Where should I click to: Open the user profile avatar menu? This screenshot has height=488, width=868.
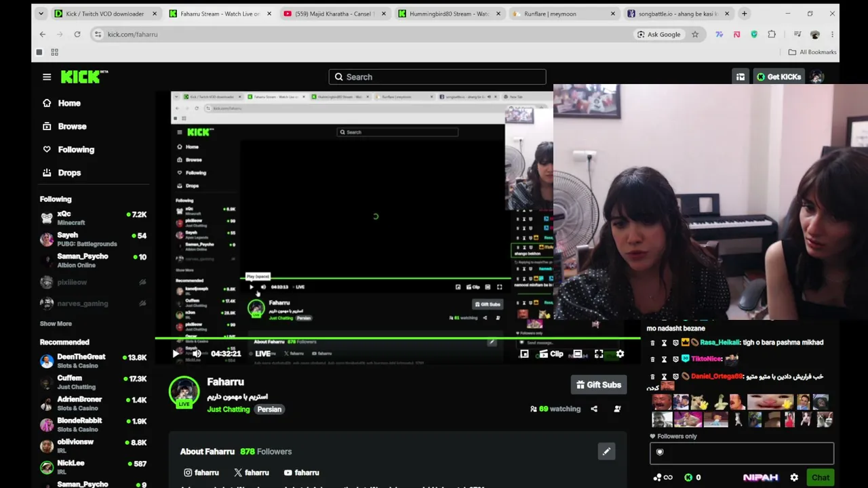(817, 77)
